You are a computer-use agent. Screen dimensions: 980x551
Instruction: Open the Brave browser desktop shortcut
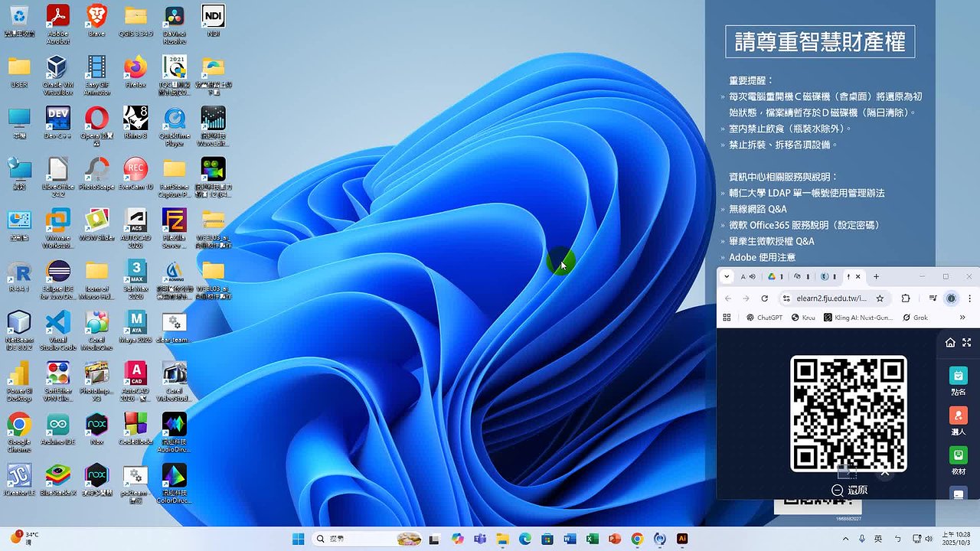[96, 17]
